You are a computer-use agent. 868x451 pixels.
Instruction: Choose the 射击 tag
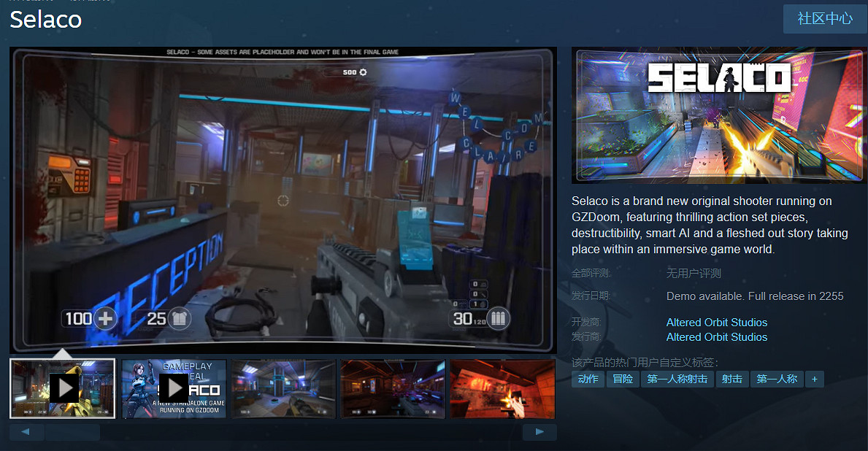(x=731, y=379)
